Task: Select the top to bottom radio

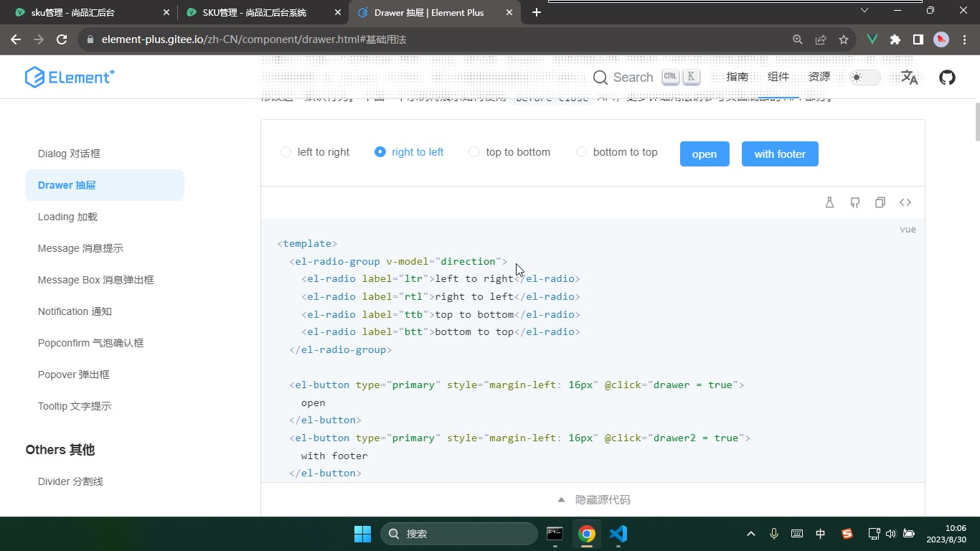Action: coord(509,152)
